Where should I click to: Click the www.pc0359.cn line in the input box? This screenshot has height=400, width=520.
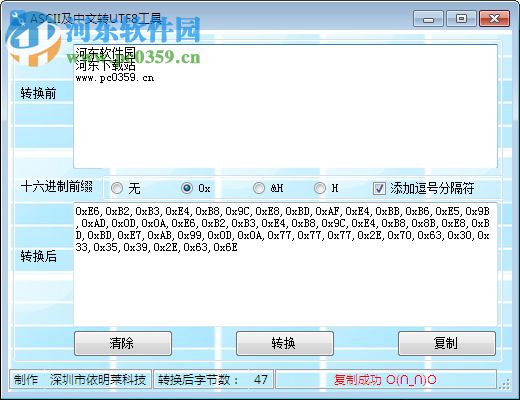115,78
